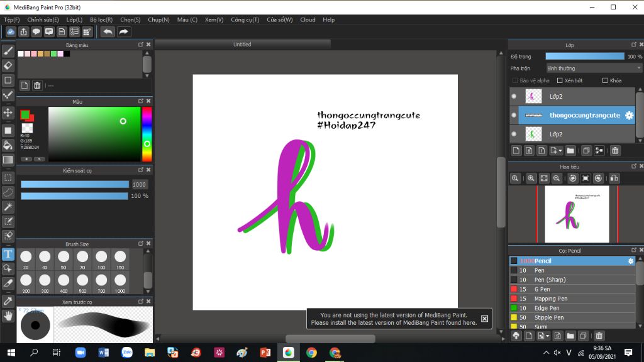The height and width of the screenshot is (362, 644).
Task: Select the Select Eraser tool
Action: [x=8, y=236]
